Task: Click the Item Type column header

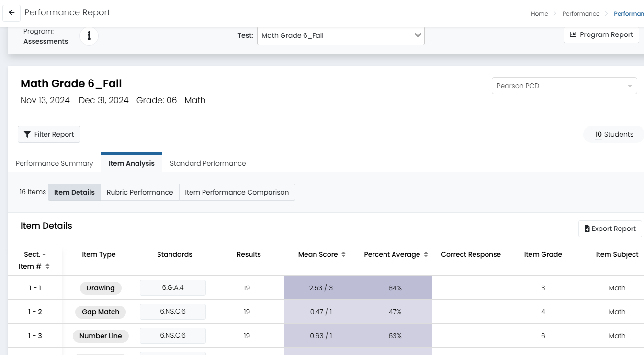Action: (x=99, y=254)
